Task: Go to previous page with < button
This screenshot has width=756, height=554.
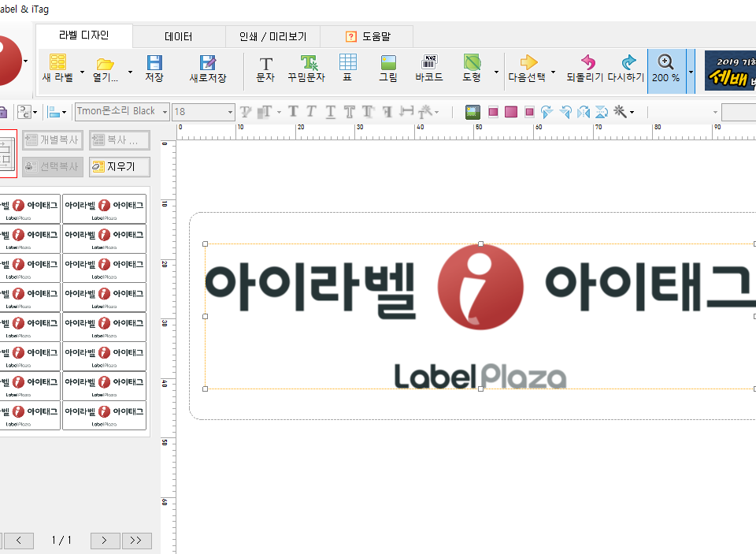Action: (18, 541)
